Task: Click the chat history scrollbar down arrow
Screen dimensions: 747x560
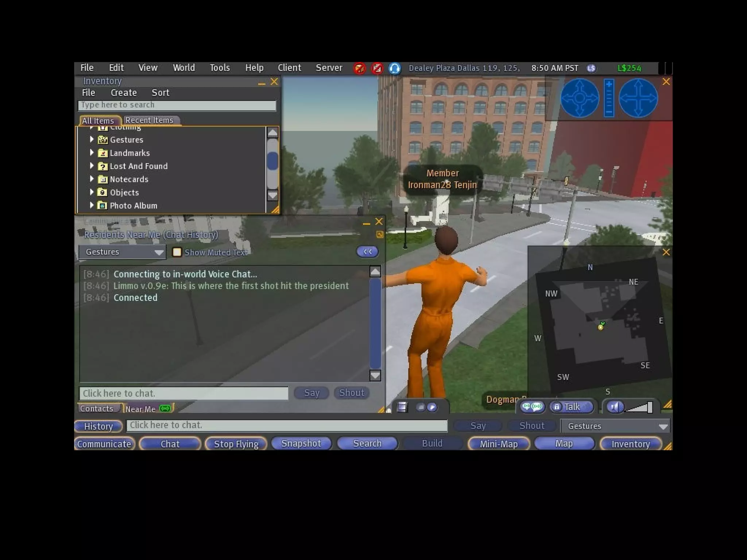Action: tap(375, 375)
